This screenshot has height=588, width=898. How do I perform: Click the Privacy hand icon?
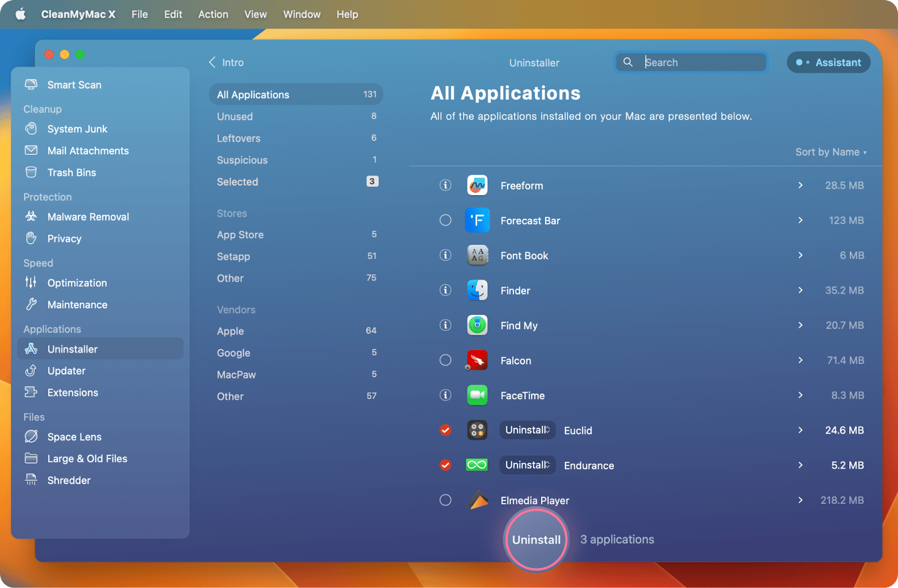click(x=31, y=238)
